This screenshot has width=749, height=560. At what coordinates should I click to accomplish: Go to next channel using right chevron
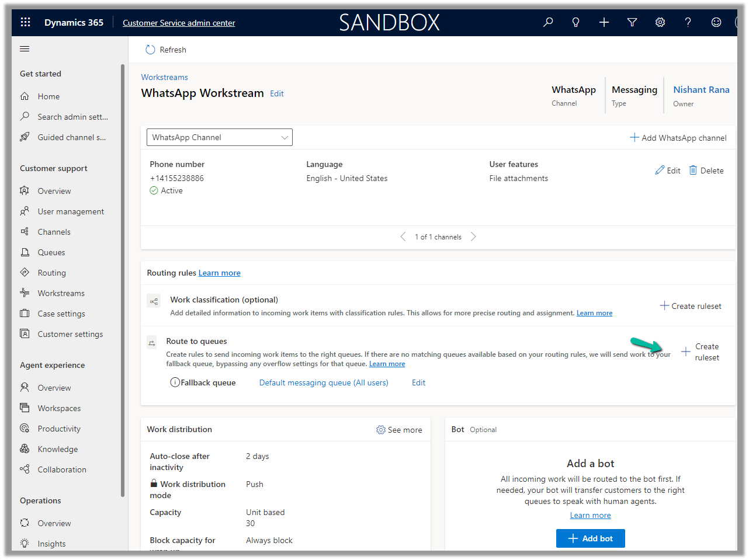click(x=473, y=236)
